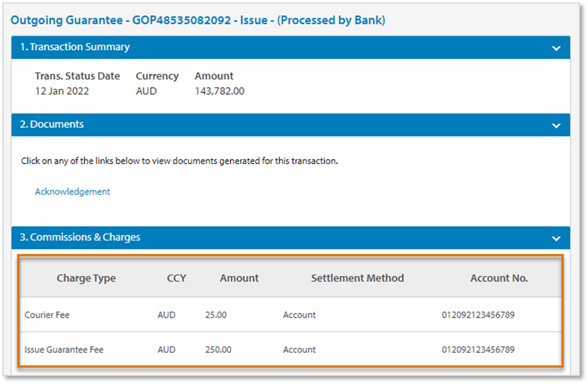The image size is (588, 384).
Task: Click the CCY column header
Action: pyautogui.click(x=176, y=278)
